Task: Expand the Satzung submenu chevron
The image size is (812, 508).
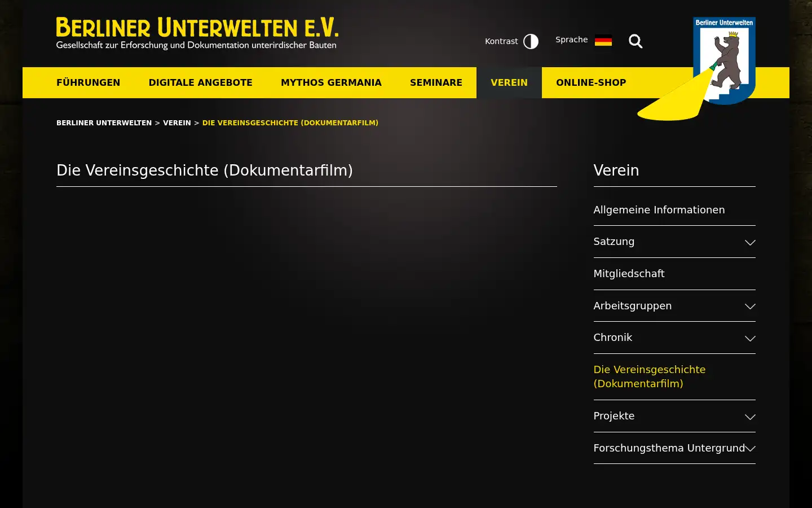Action: coord(750,242)
